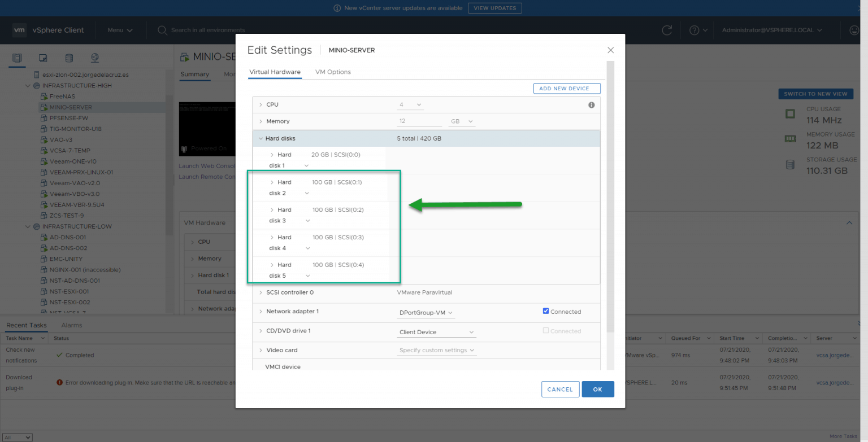
Task: Enable Connected for CD/DVD drive 1
Action: pyautogui.click(x=546, y=331)
